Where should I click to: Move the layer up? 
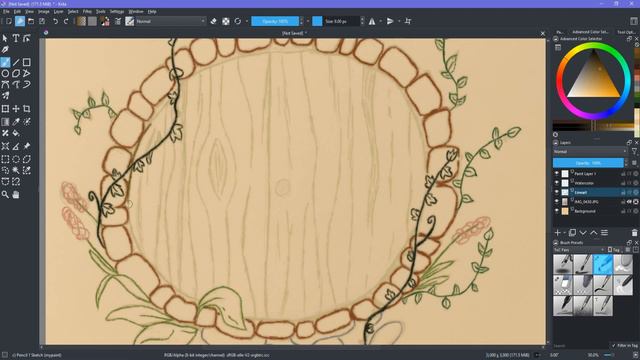(593, 233)
